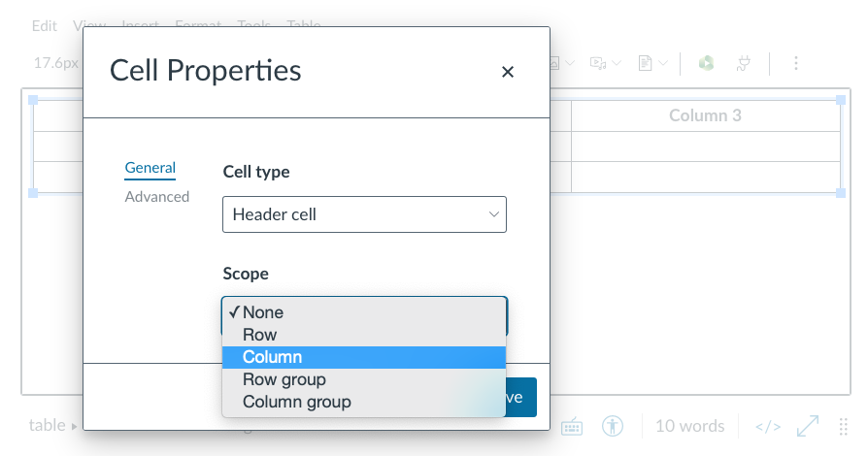Open the green Studio media icon
Image resolution: width=868 pixels, height=456 pixels.
(706, 63)
